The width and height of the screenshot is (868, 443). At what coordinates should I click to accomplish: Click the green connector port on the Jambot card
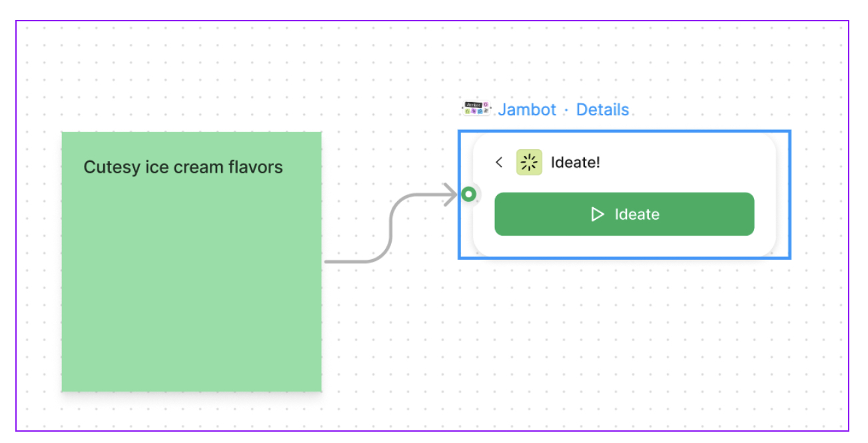click(470, 193)
